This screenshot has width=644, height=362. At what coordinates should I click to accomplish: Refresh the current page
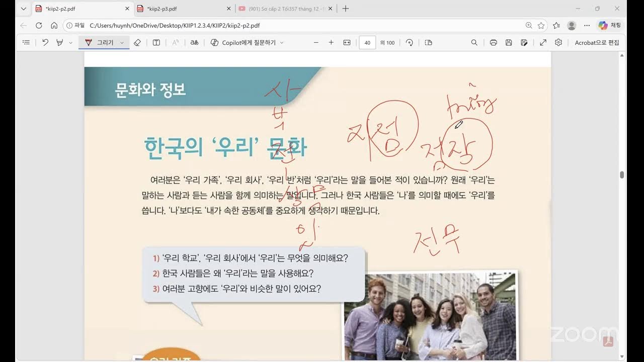[39, 25]
